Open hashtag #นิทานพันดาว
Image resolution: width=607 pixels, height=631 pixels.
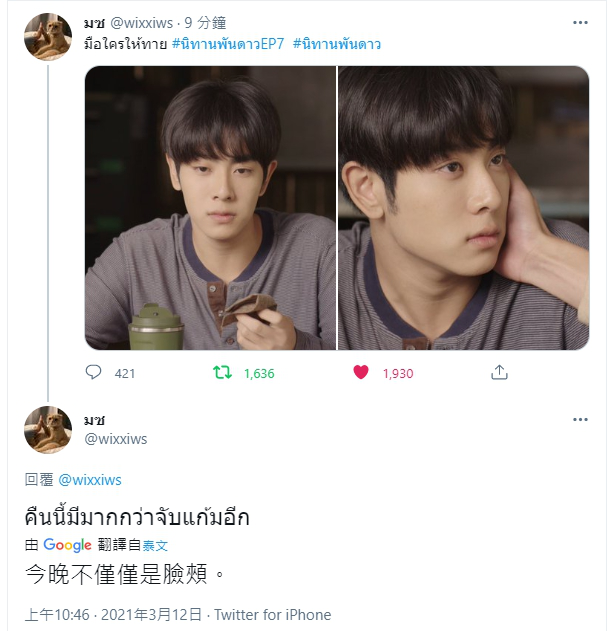(337, 44)
